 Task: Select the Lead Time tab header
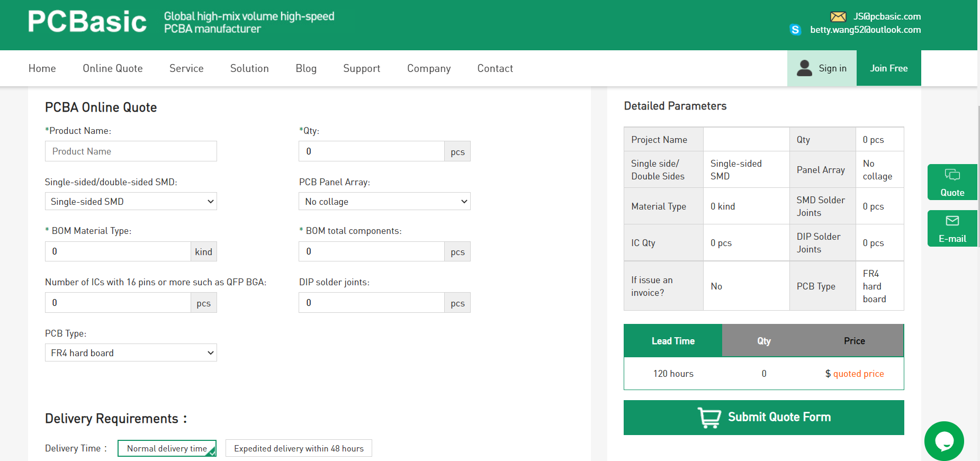[x=673, y=341]
